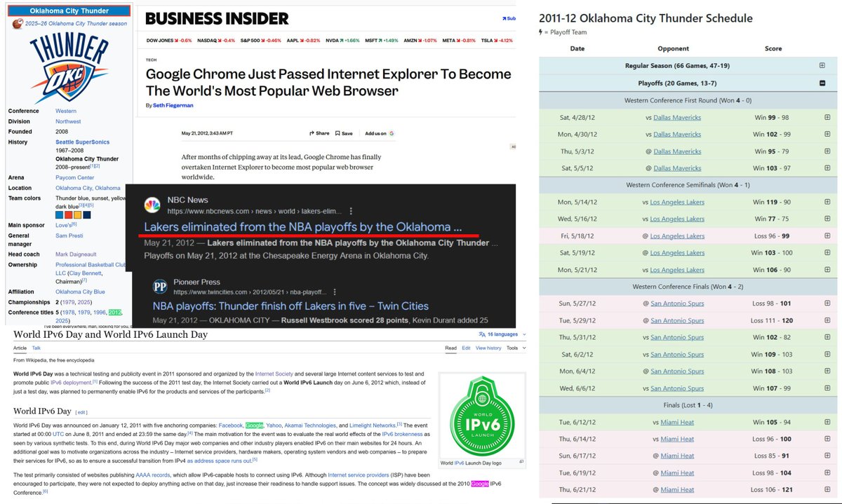Image resolution: width=842 pixels, height=504 pixels.
Task: Open the Limelight Networks link
Action: (x=373, y=425)
